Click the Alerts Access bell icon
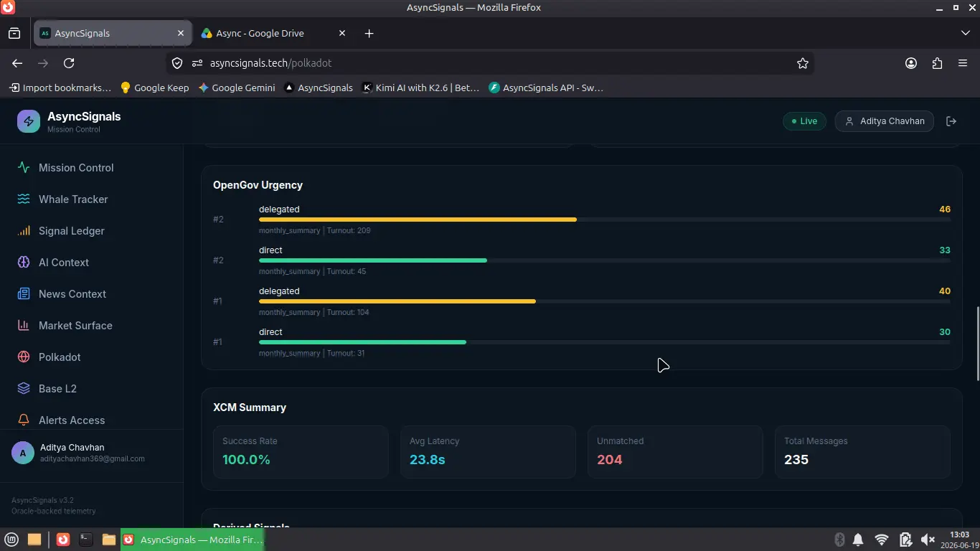This screenshot has height=551, width=980. click(24, 420)
